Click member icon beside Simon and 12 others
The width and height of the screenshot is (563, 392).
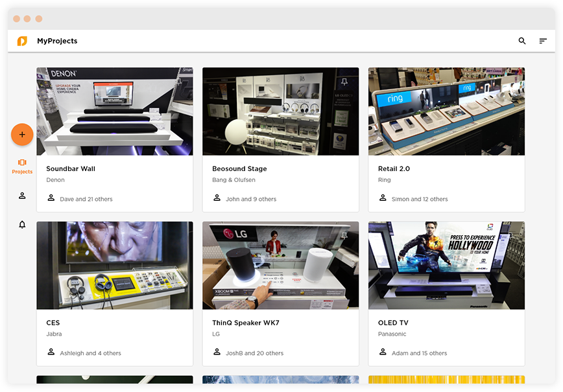tap(383, 198)
